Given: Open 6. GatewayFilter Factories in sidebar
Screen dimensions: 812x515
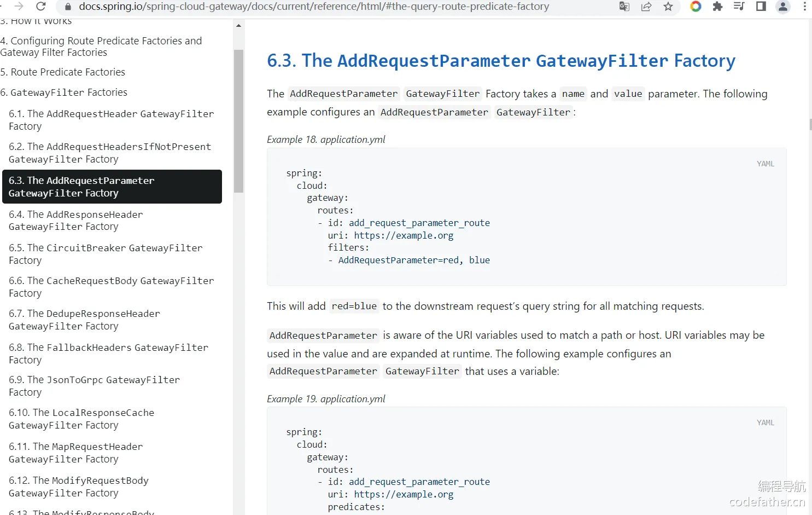Looking at the screenshot, I should 64,92.
